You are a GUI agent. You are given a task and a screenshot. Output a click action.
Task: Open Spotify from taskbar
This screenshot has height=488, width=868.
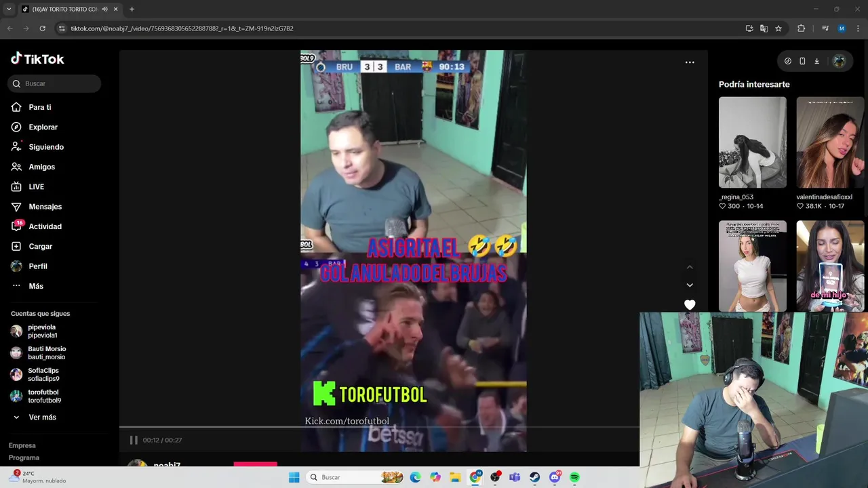tap(574, 477)
